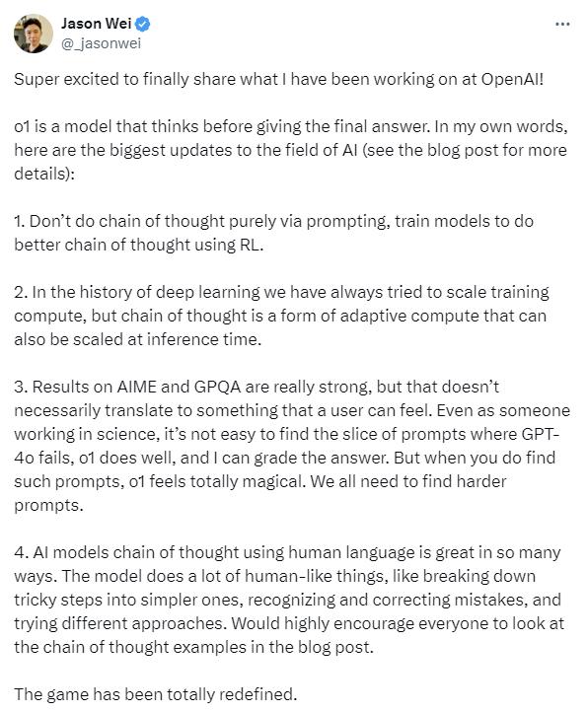Click the paragraph starting 'o1 is a model'

[x=291, y=150]
